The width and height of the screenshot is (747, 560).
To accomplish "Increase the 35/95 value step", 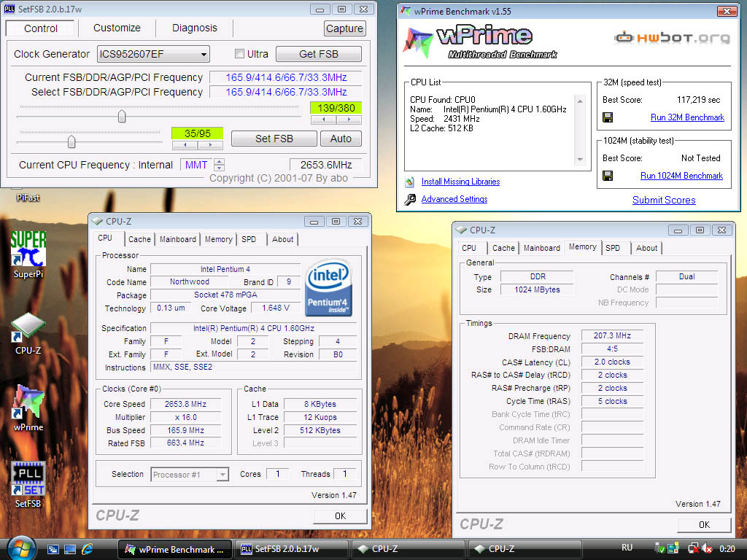I will click(x=210, y=145).
